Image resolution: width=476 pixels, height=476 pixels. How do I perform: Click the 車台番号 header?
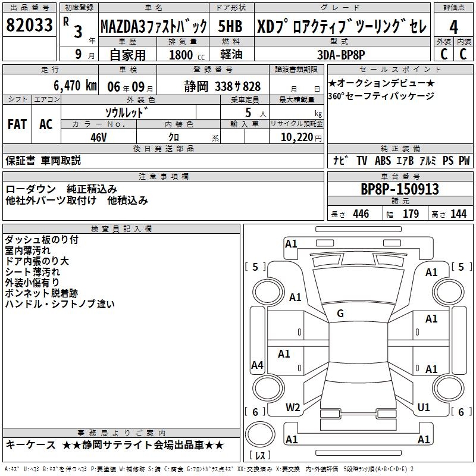pyautogui.click(x=400, y=176)
